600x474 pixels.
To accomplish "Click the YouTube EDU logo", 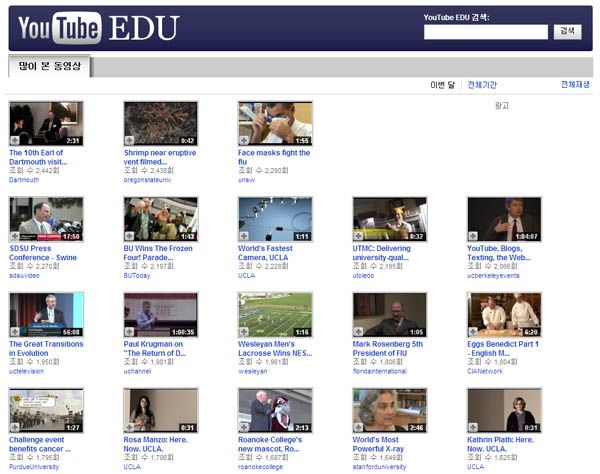I will click(98, 28).
